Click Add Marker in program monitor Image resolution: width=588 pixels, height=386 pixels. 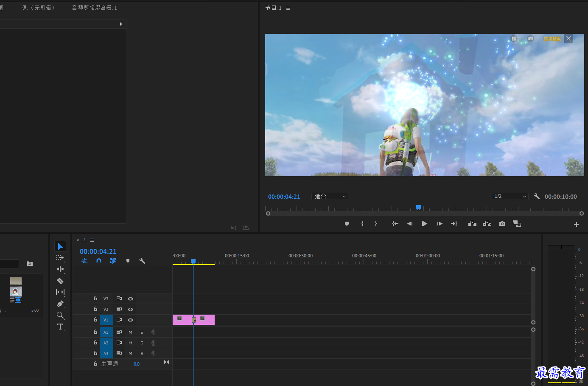[347, 224]
